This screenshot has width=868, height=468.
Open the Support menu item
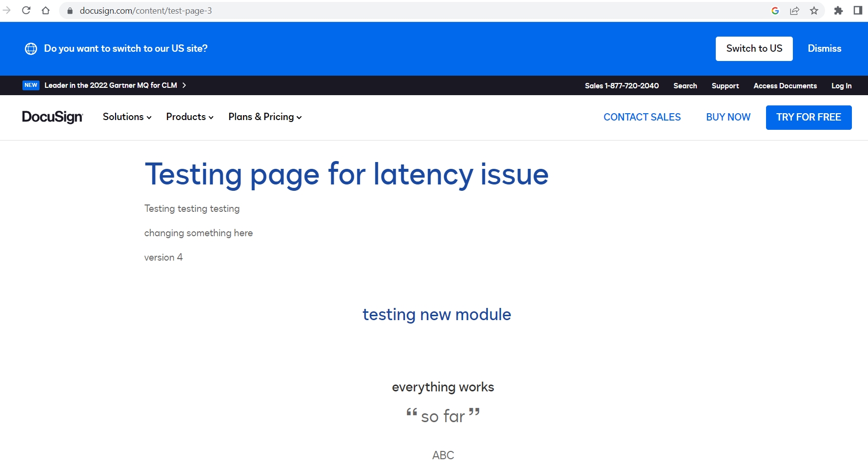pyautogui.click(x=725, y=86)
